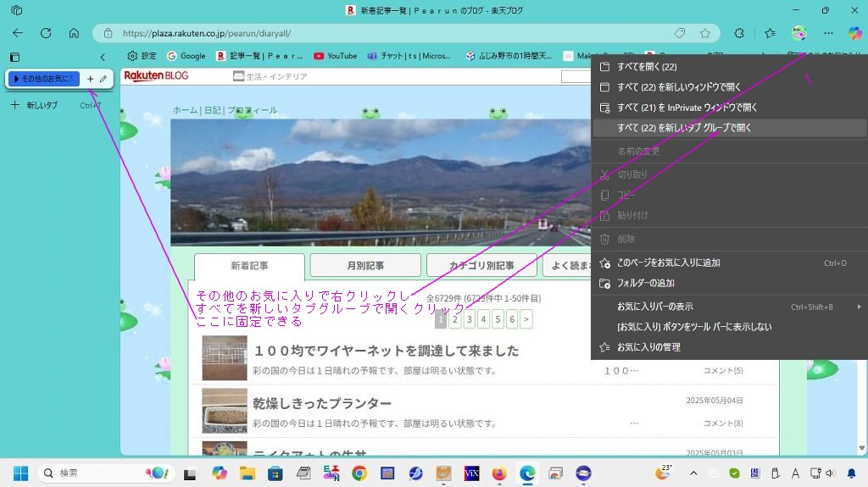Open the 月別記事 tab

click(x=365, y=265)
